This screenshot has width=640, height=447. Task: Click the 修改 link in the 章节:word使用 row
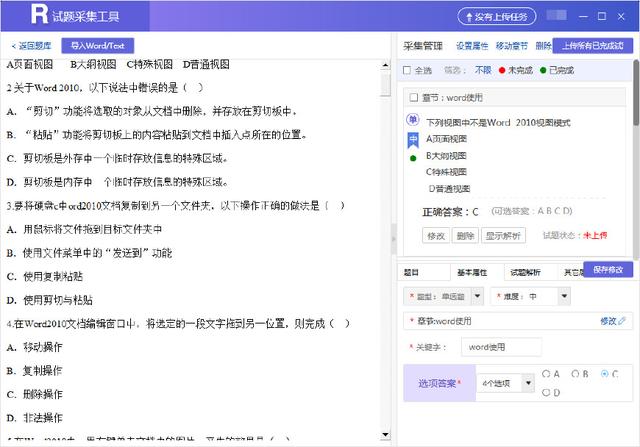pos(608,321)
